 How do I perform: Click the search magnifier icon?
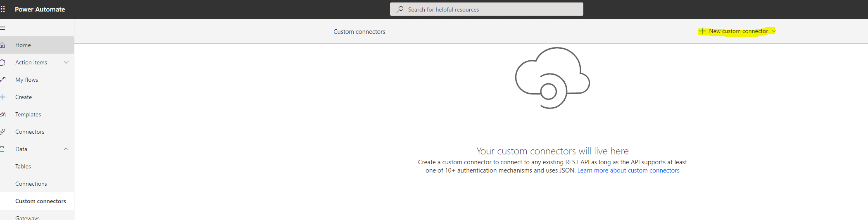[400, 9]
